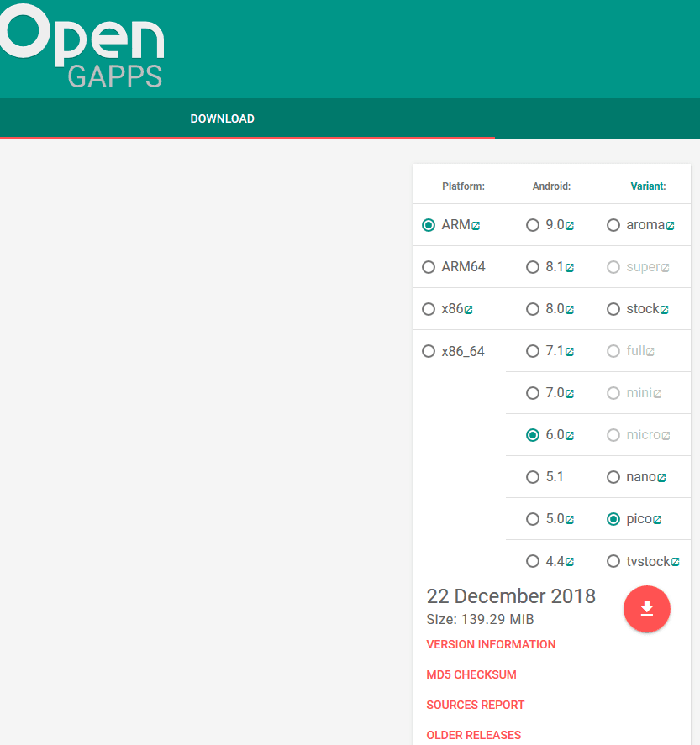Screen dimensions: 700x745
Task: Select the ARM64 platform option
Action: pos(429,267)
